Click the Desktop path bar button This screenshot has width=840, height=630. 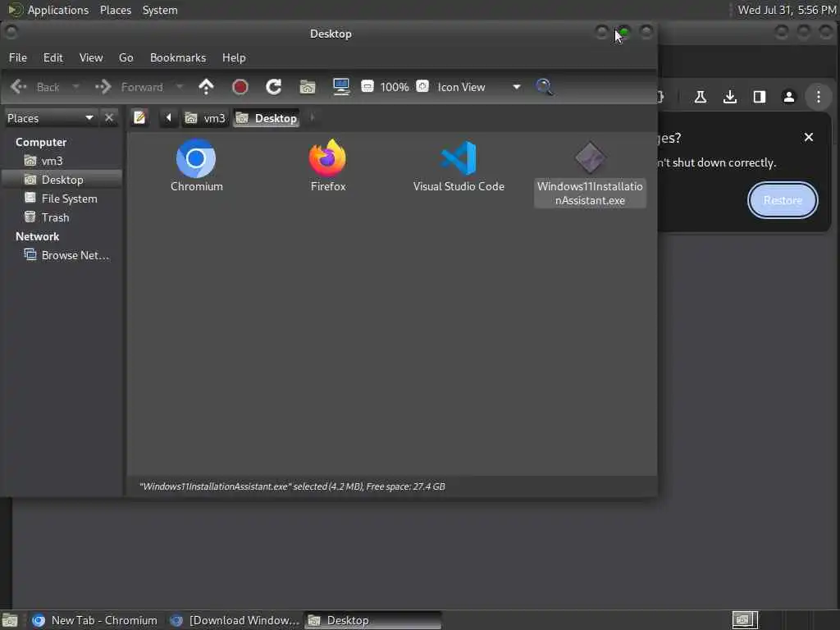click(x=267, y=118)
